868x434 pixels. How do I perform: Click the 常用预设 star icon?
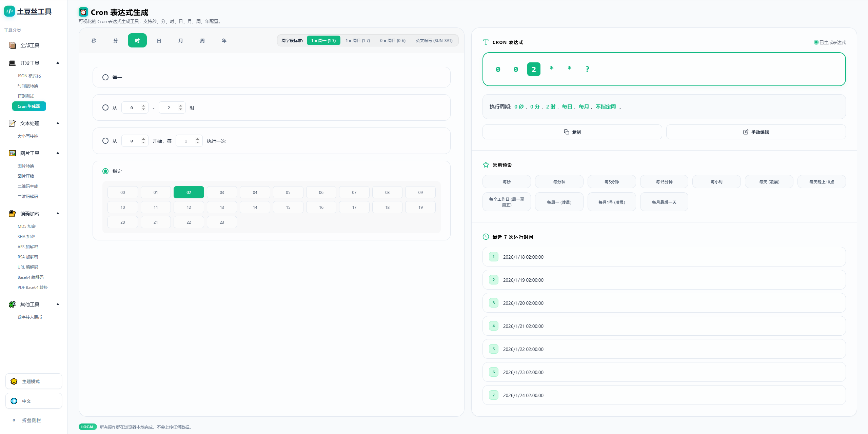[x=486, y=165]
